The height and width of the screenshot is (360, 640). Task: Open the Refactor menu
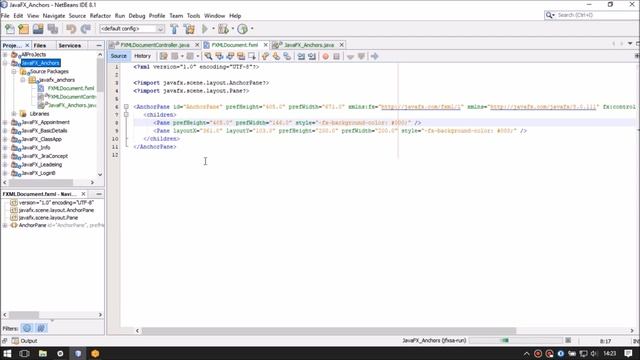click(x=100, y=16)
